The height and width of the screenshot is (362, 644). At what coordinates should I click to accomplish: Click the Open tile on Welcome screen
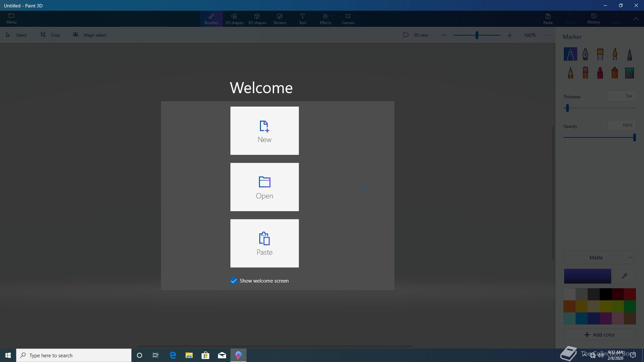pos(265,187)
